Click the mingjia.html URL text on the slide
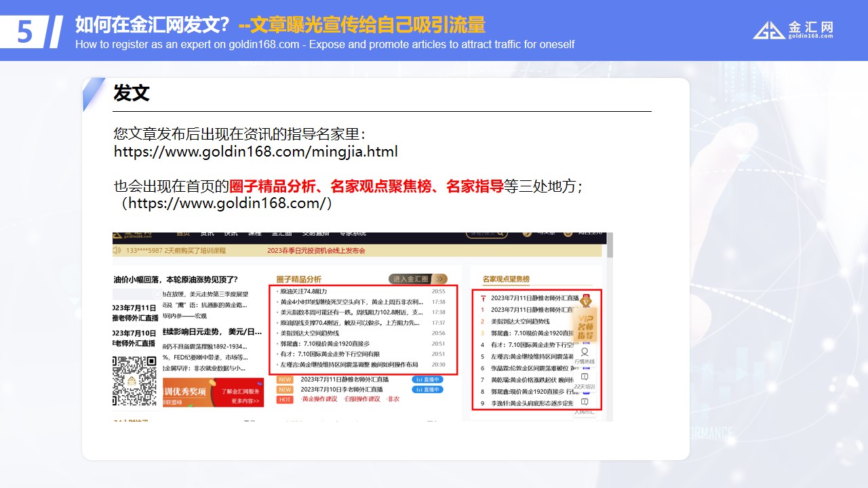Screen dimensions: 868x488 click(256, 151)
